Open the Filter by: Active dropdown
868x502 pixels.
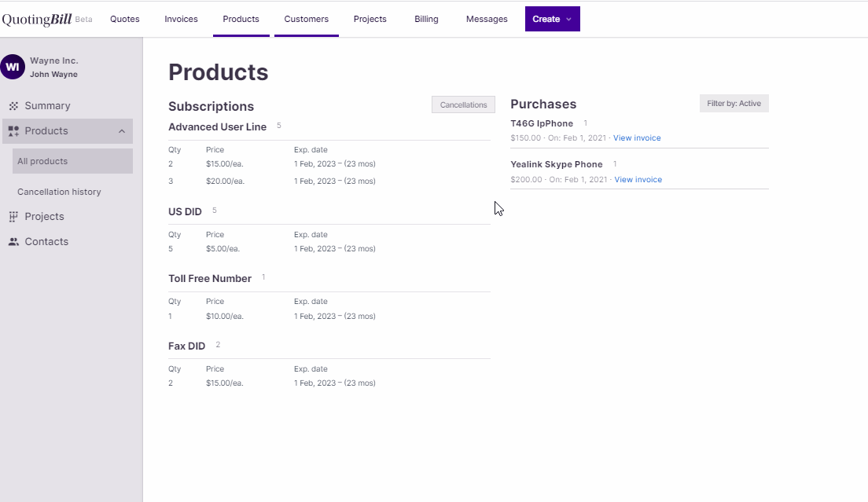[734, 104]
